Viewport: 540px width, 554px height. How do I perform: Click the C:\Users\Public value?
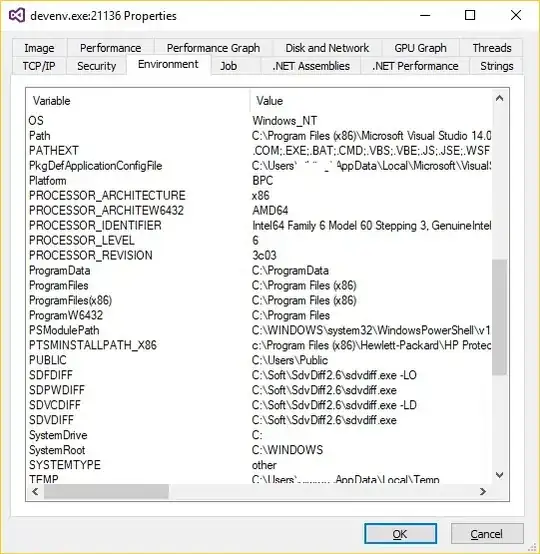(290, 360)
